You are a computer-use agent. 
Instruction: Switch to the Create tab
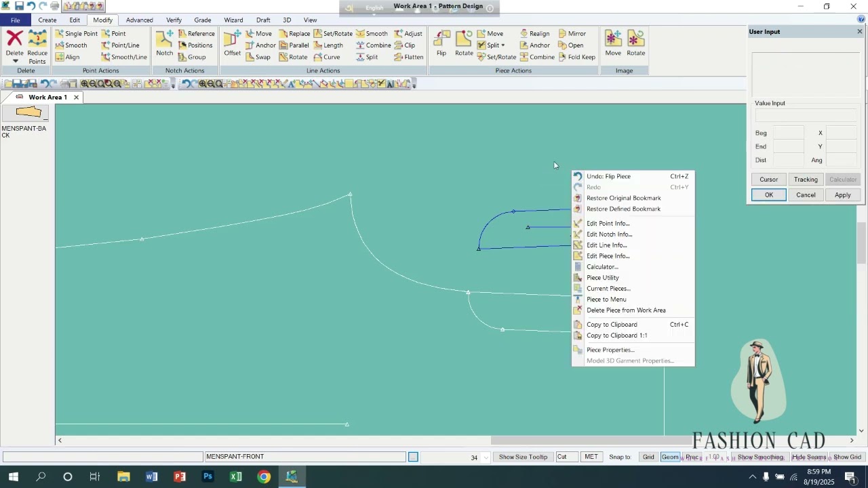tap(47, 20)
